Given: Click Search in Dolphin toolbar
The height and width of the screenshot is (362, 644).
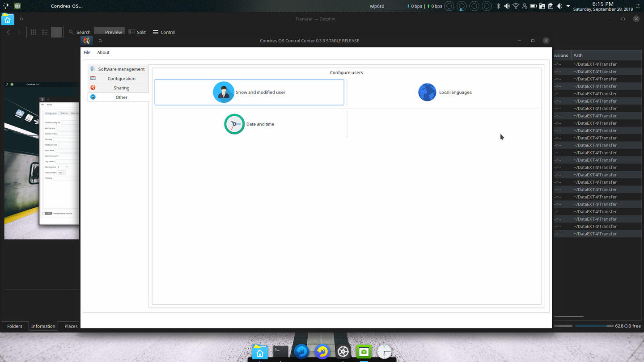Looking at the screenshot, I should pyautogui.click(x=80, y=32).
